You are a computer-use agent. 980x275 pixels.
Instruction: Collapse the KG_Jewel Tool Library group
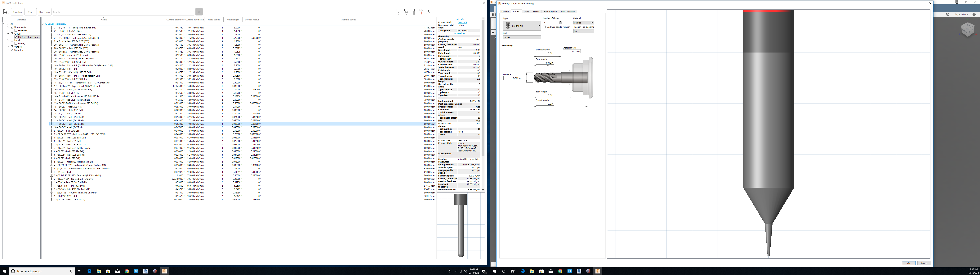pos(43,23)
